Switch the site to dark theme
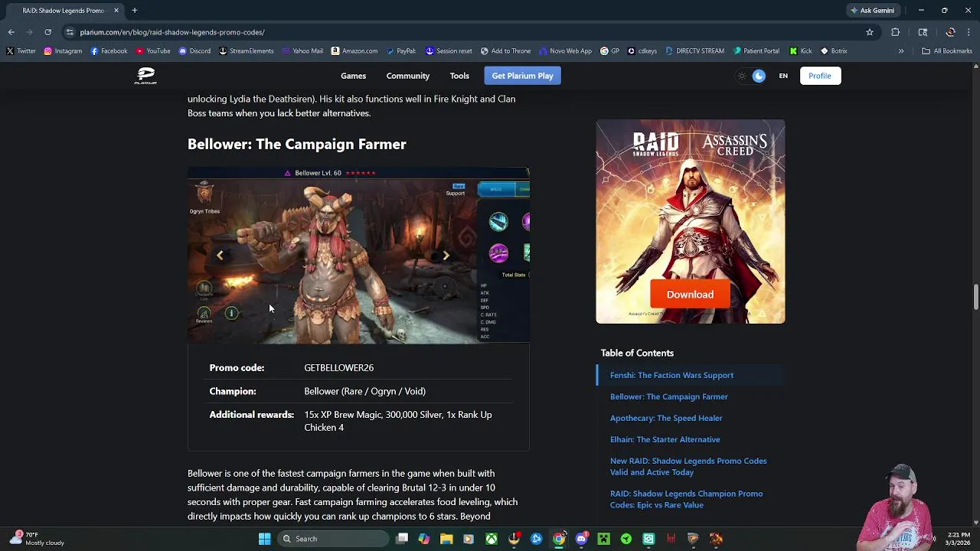Image resolution: width=980 pixels, height=551 pixels. pyautogui.click(x=759, y=76)
